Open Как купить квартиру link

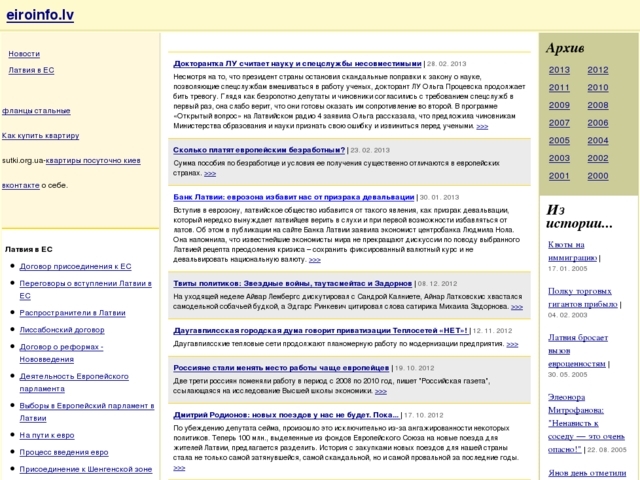pos(40,136)
